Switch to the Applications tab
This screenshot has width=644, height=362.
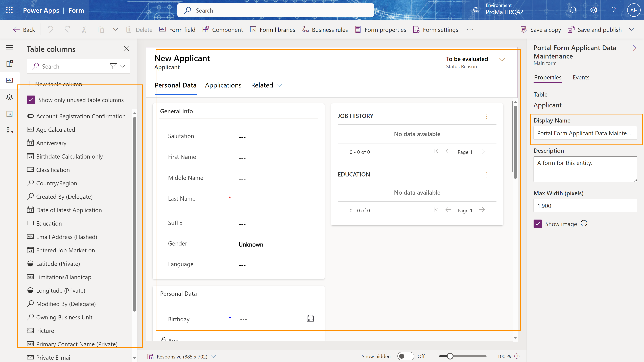click(223, 85)
